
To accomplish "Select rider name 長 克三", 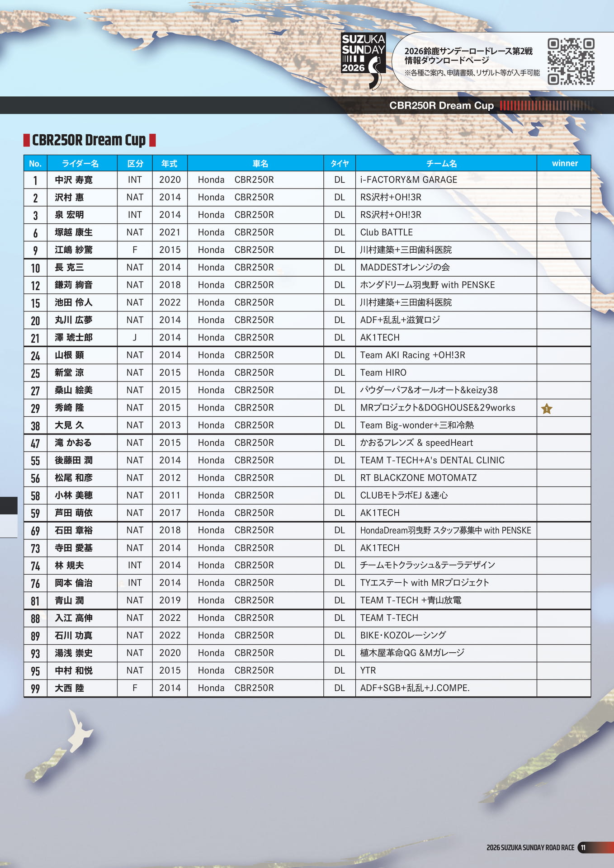I will pyautogui.click(x=69, y=268).
